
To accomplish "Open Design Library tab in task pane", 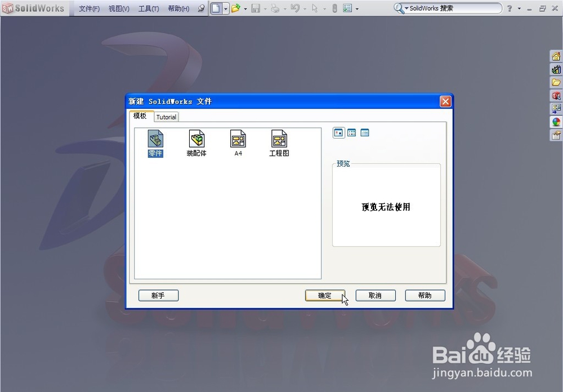I will [556, 69].
